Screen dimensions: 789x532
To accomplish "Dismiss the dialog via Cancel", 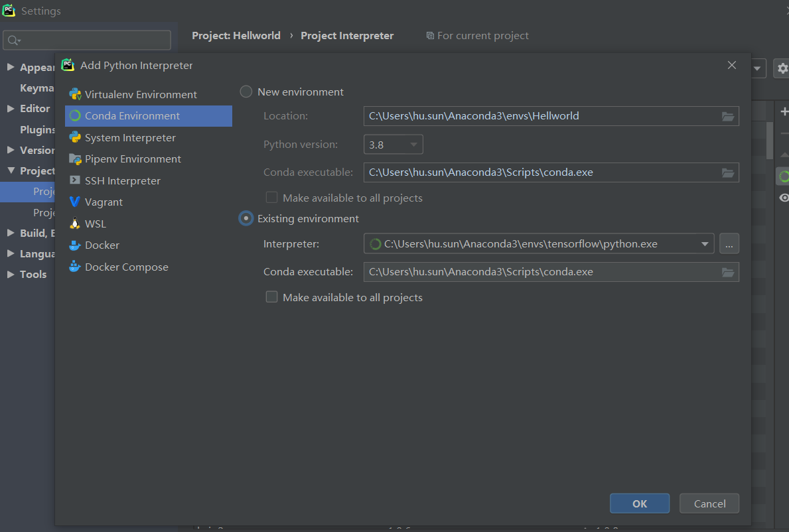I will coord(709,503).
